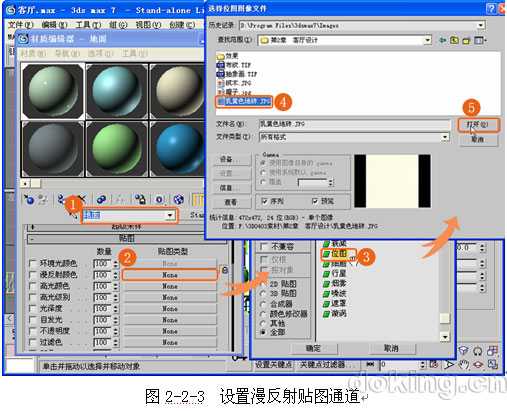
Task: Click spinner next to 漫反射颜色 amount
Action: [116, 275]
